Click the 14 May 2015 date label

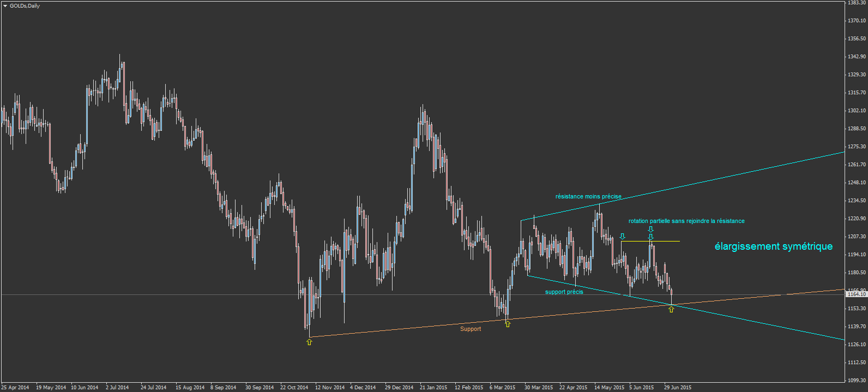(x=609, y=388)
